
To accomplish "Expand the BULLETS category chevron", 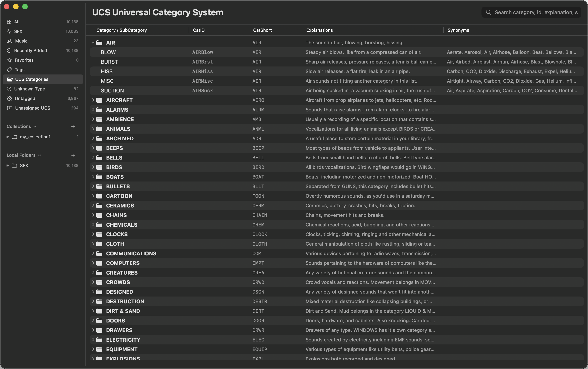I will [93, 186].
